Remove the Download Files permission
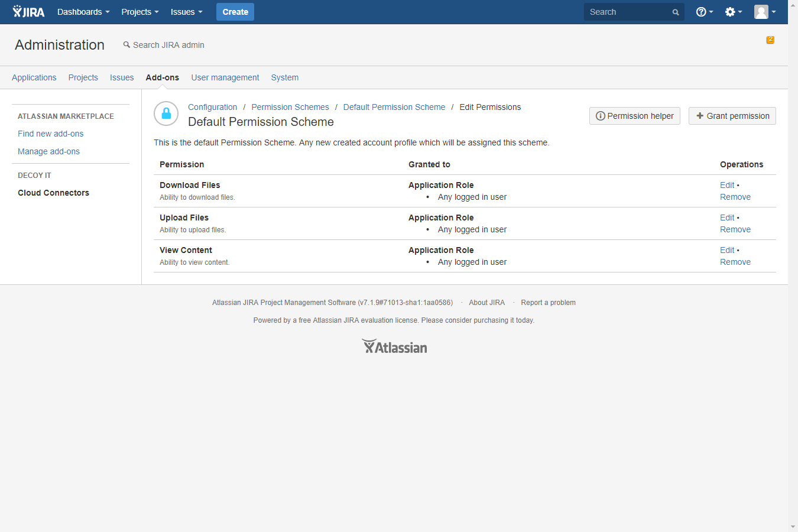Image resolution: width=798 pixels, height=532 pixels. pyautogui.click(x=735, y=197)
